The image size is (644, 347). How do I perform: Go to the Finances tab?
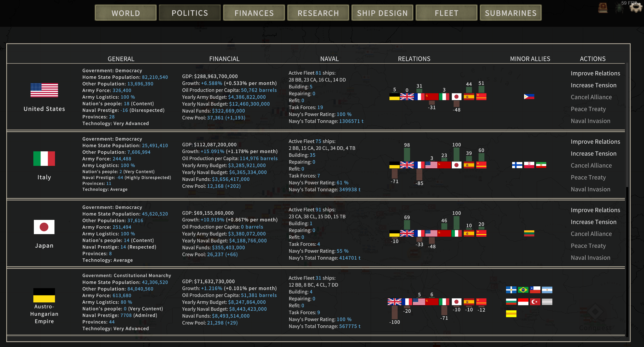254,13
